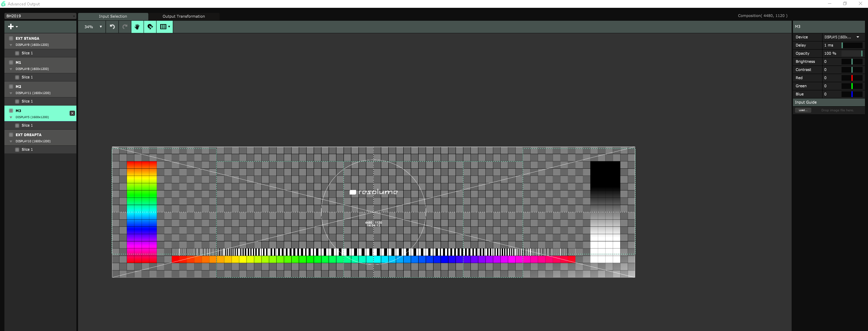Toggle the hand pan tool
The image size is (868, 331).
(137, 27)
